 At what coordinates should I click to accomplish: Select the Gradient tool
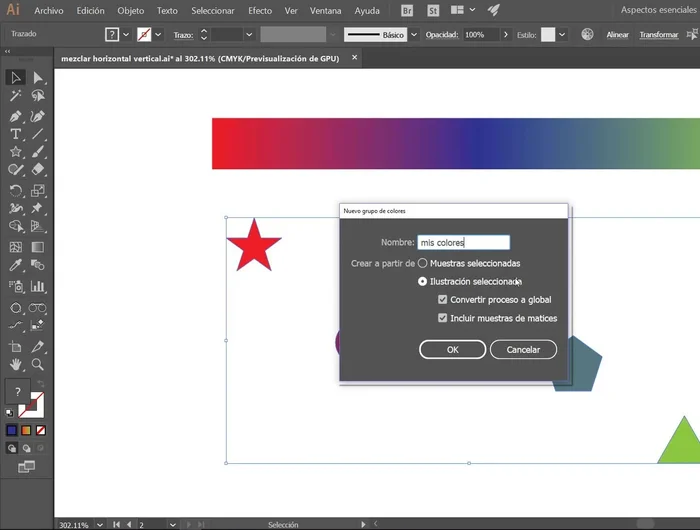(38, 247)
